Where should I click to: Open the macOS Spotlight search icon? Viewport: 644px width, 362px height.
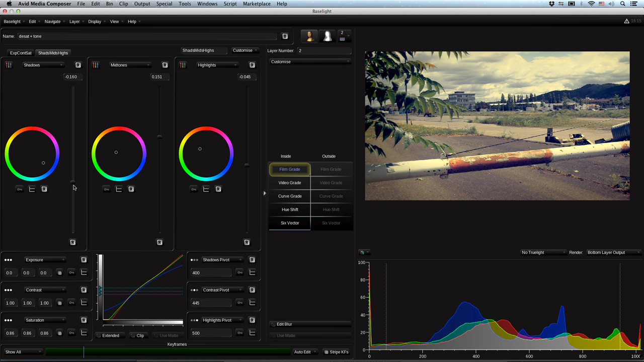pyautogui.click(x=622, y=4)
